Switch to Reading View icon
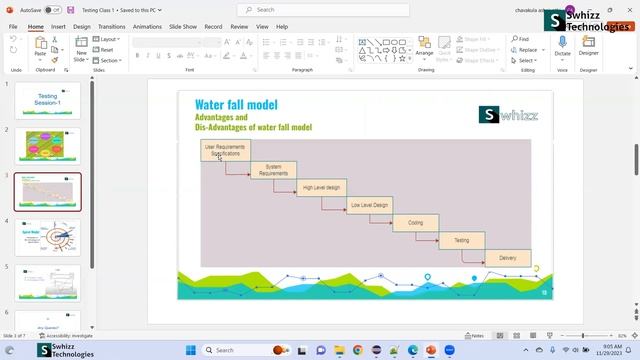This screenshot has width=640, height=360. click(x=533, y=336)
